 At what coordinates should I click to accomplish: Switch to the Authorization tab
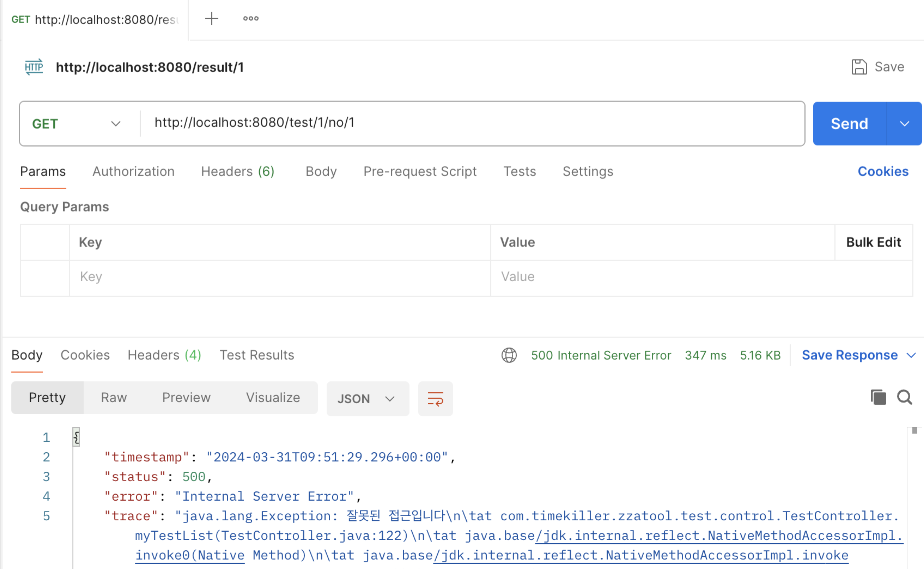click(133, 171)
